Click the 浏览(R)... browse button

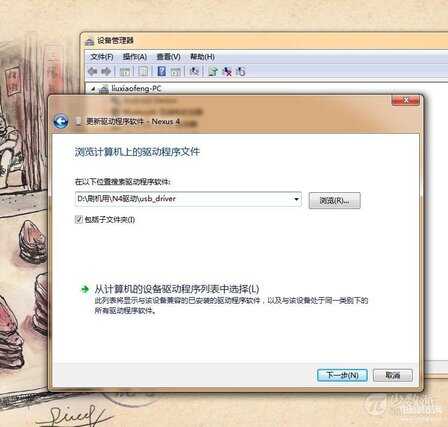pos(334,200)
